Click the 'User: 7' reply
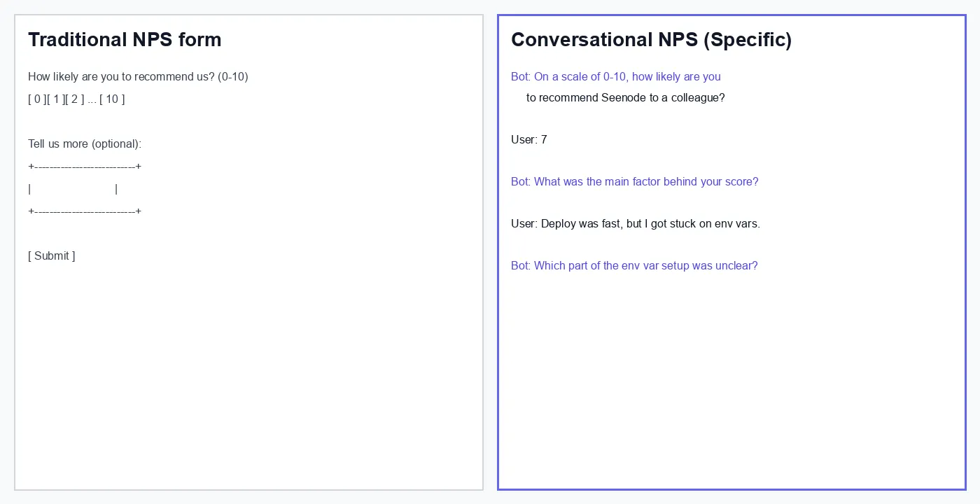This screenshot has height=504, width=980. (x=529, y=140)
